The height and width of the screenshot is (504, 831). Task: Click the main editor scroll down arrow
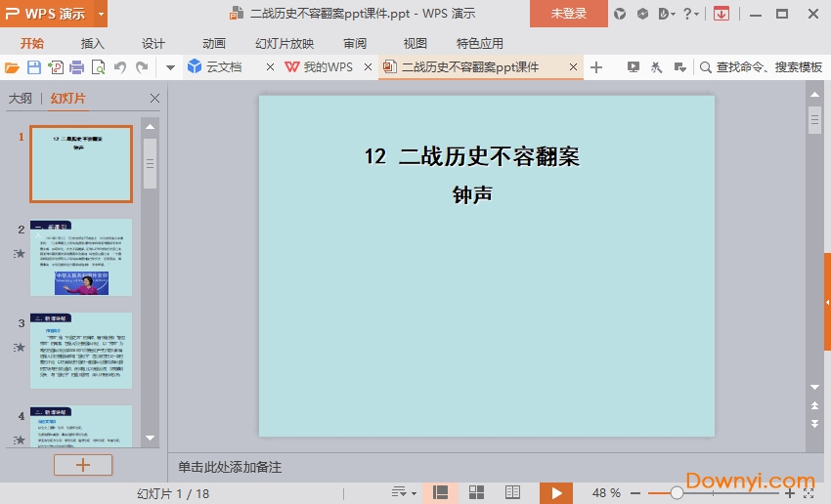point(815,388)
